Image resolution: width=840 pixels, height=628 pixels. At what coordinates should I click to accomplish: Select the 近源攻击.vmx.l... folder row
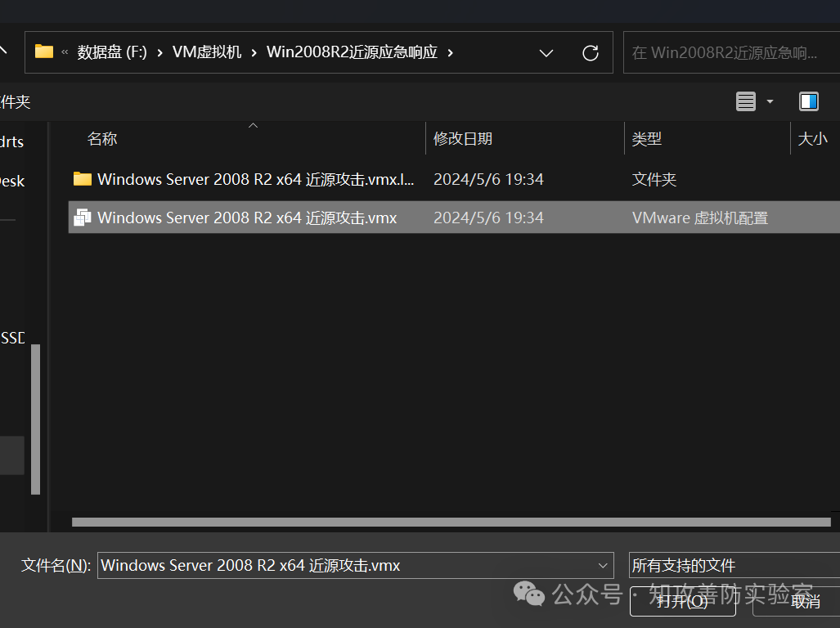tap(454, 179)
